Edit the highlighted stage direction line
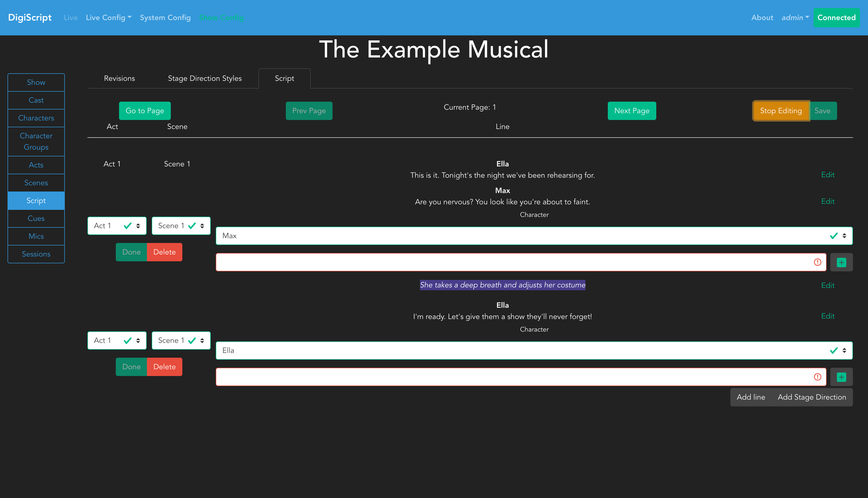 [x=828, y=285]
